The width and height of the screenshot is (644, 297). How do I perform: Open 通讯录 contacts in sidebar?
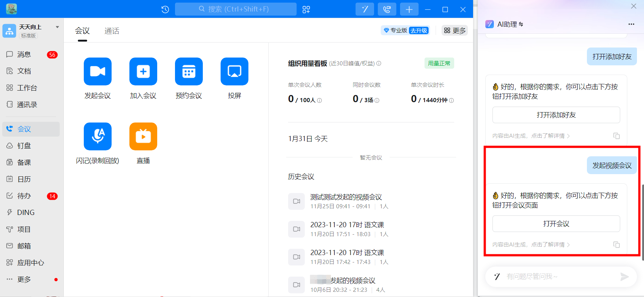tap(31, 105)
